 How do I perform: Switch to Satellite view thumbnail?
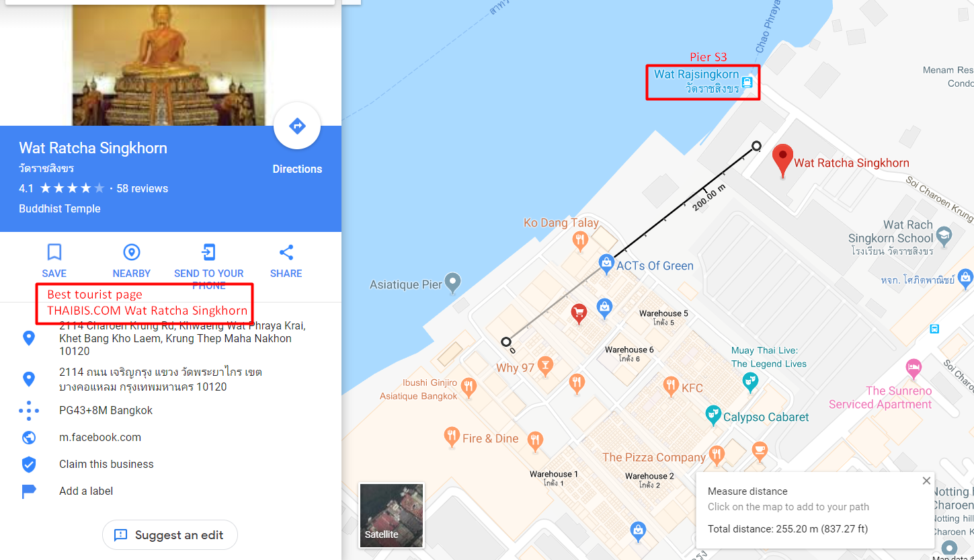pos(392,516)
